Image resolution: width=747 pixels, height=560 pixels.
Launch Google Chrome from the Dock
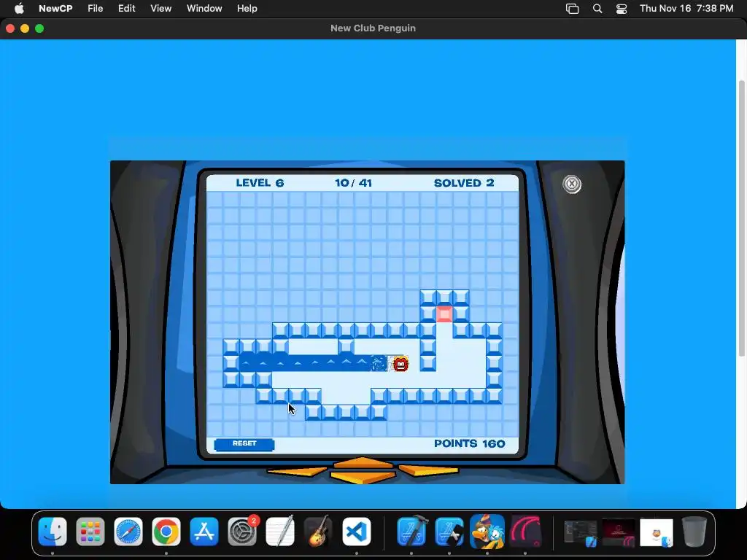tap(166, 532)
